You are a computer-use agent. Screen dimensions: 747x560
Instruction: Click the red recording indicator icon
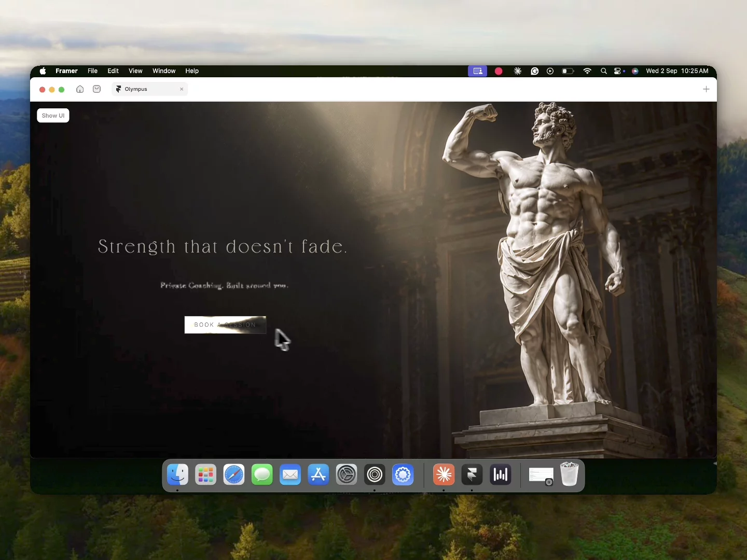[x=499, y=71]
